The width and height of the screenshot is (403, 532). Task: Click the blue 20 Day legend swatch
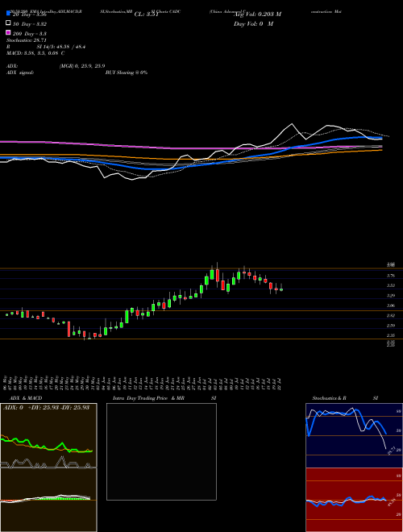tap(8, 14)
